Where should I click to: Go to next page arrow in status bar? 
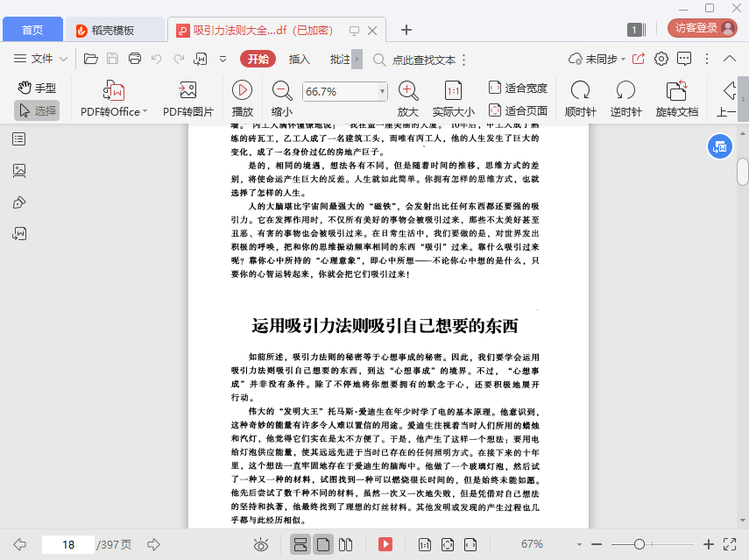tap(153, 544)
